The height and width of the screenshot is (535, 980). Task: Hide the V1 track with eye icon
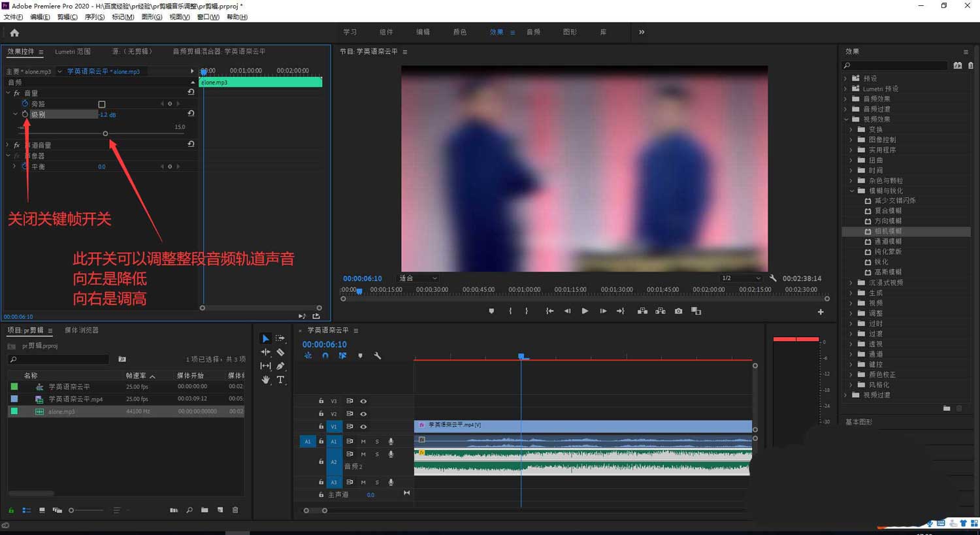coord(363,427)
